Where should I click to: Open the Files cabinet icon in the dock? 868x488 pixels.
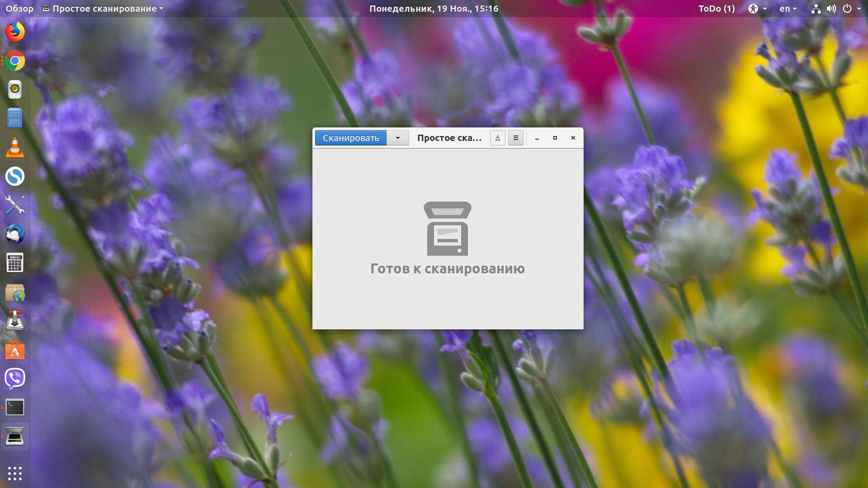15,118
